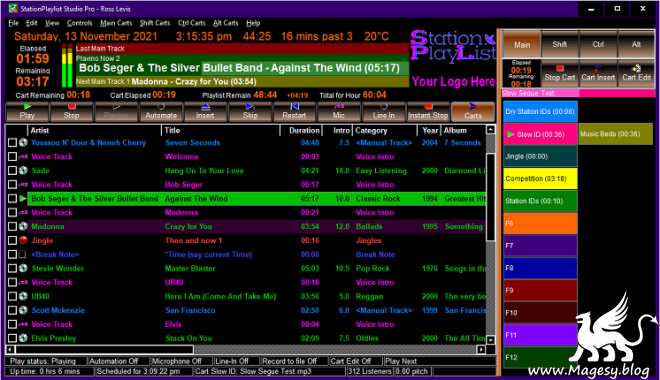Viewport: 660px width, 380px height.
Task: Toggle the Automate button
Action: (161, 112)
